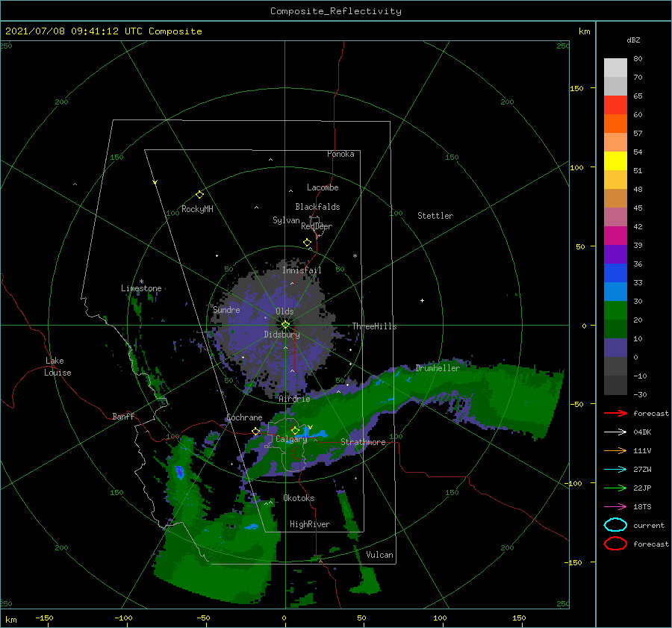Viewport: 672px width, 628px height.
Task: Click the Limestone label
Action: 141,288
